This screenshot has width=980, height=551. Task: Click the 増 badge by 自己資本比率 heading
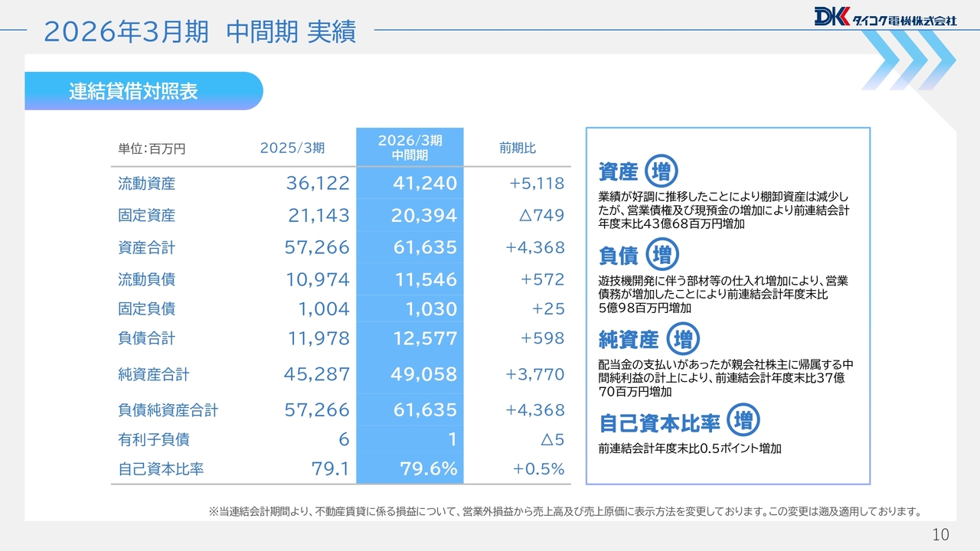coord(742,421)
